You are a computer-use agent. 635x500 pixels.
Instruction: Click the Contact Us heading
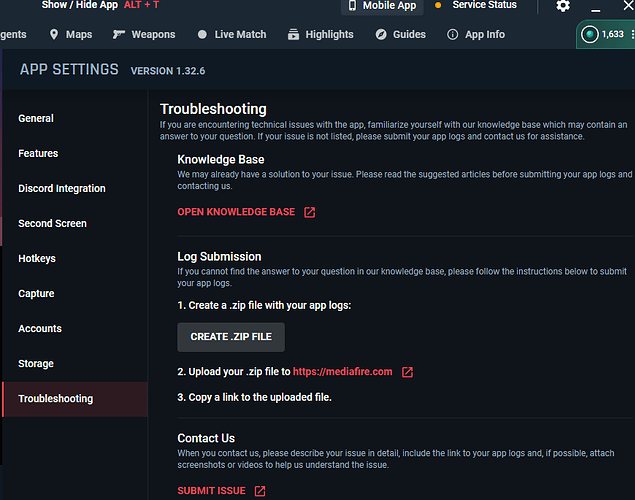(x=206, y=438)
